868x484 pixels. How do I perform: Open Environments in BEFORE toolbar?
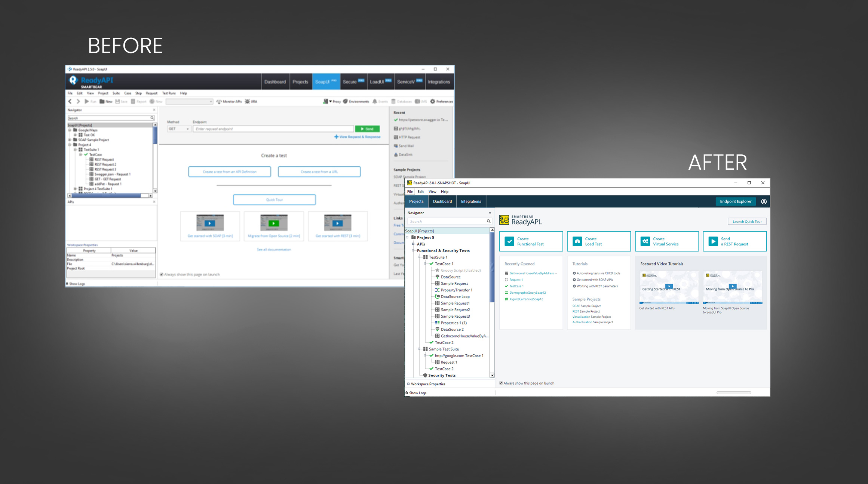point(356,101)
